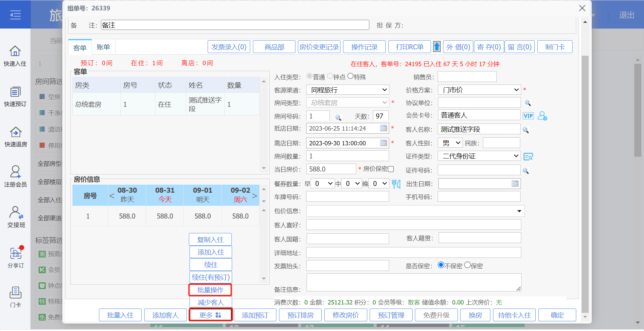Image resolution: width=644 pixels, height=331 pixels.
Task: Open 分享订 sidebar icon
Action: [16, 253]
